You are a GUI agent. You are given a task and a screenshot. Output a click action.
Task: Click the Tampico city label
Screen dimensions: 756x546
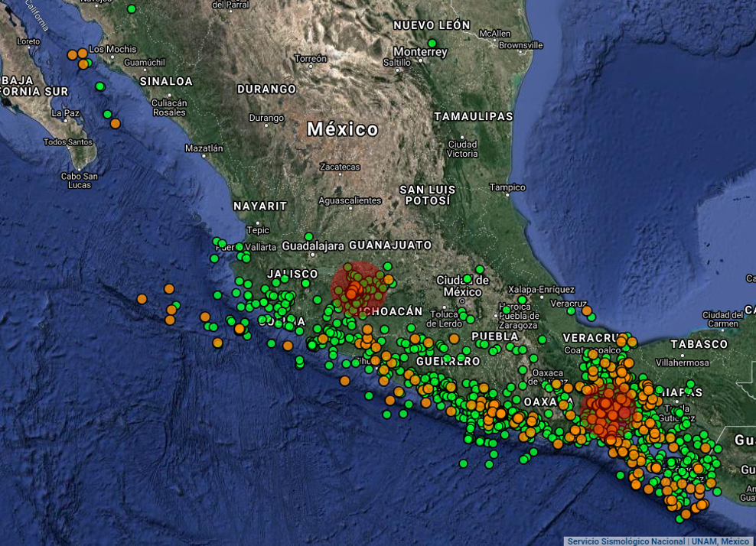point(507,187)
